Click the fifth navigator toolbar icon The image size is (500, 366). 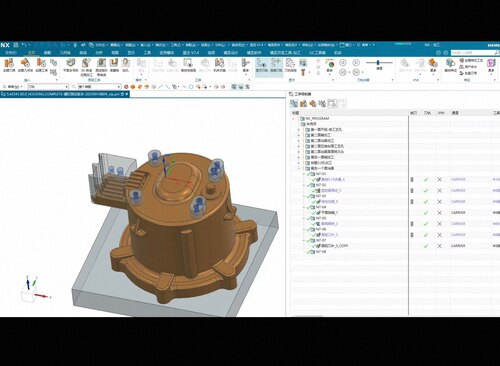(x=332, y=104)
